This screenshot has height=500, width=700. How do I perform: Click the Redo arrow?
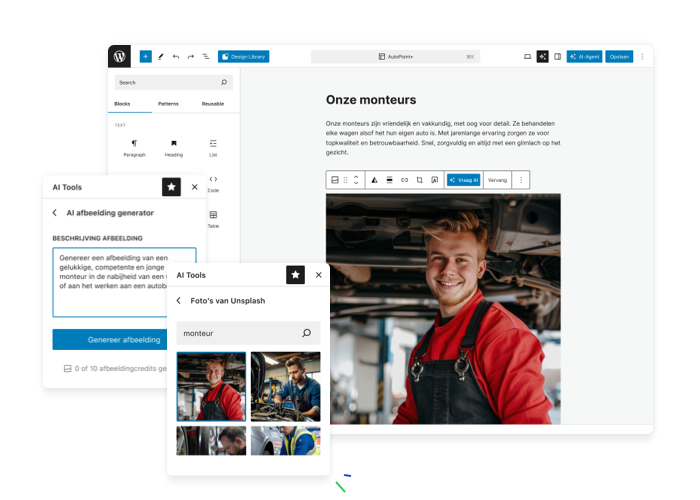[x=191, y=57]
